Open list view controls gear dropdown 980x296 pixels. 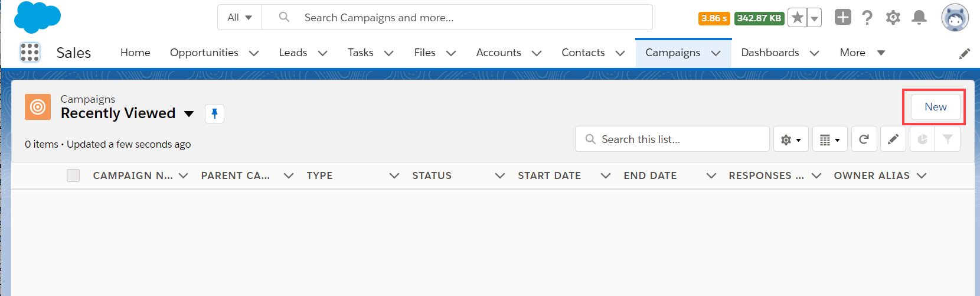(790, 139)
